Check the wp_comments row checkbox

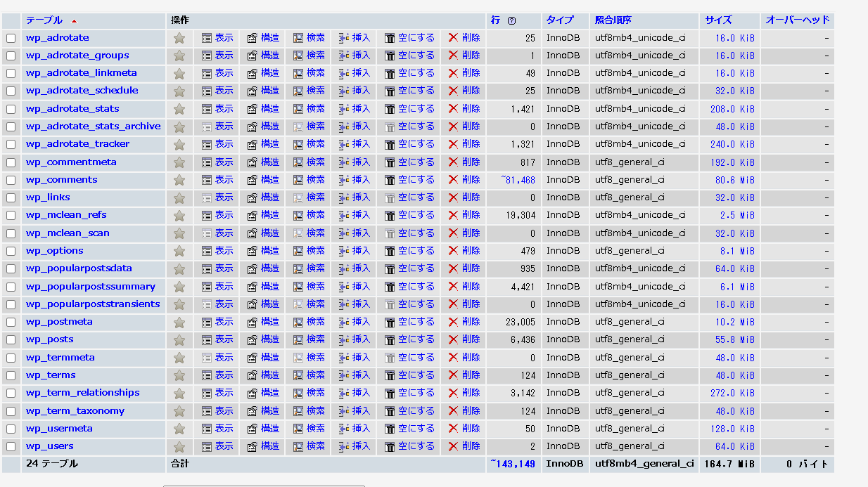(x=11, y=180)
